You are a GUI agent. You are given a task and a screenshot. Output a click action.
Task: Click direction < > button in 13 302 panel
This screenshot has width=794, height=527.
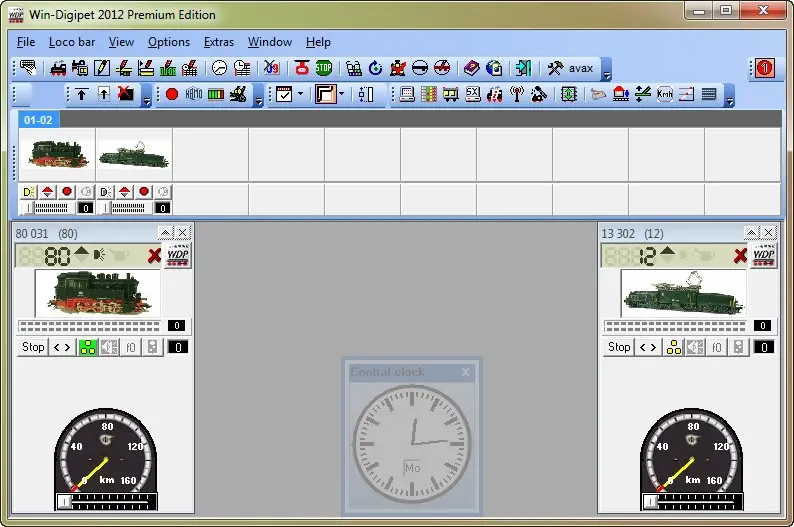pyautogui.click(x=648, y=347)
